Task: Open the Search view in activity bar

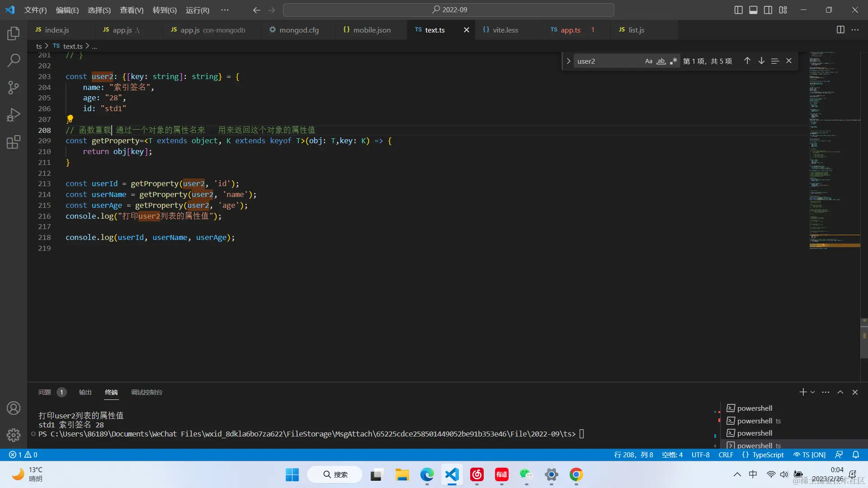Action: click(14, 60)
